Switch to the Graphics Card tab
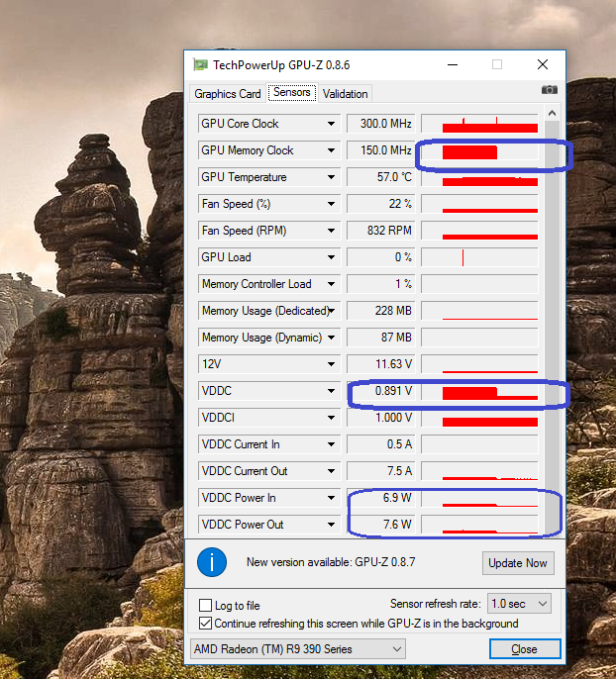616x679 pixels. 228,93
